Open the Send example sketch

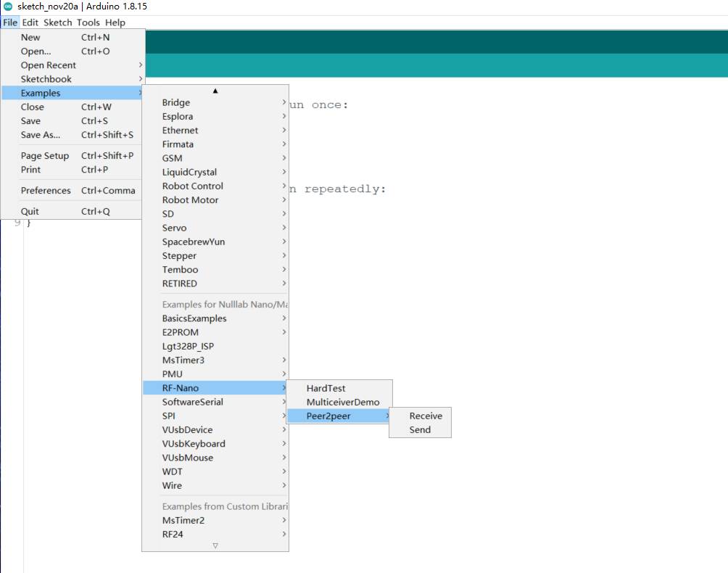click(420, 429)
